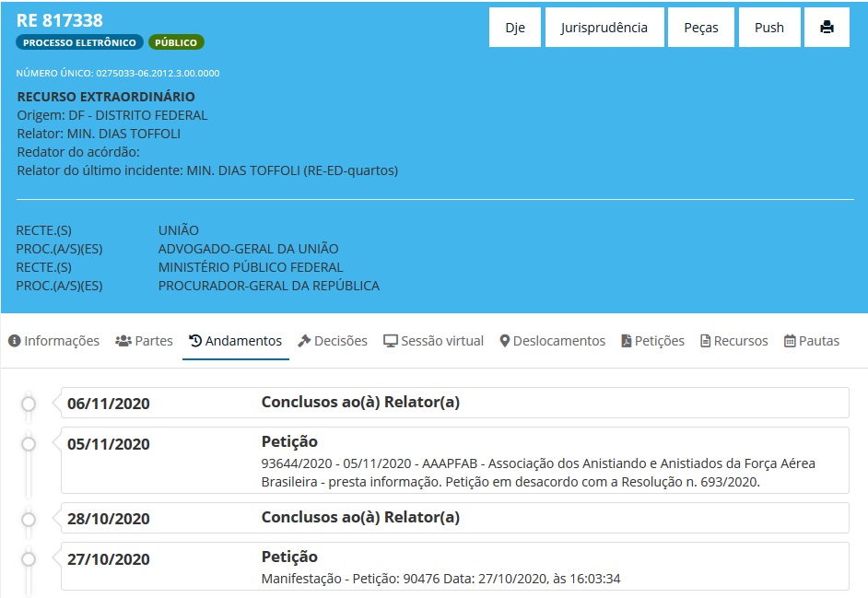868x598 pixels.
Task: Click the Petição heading dated 05/11/2020
Action: pos(289,442)
